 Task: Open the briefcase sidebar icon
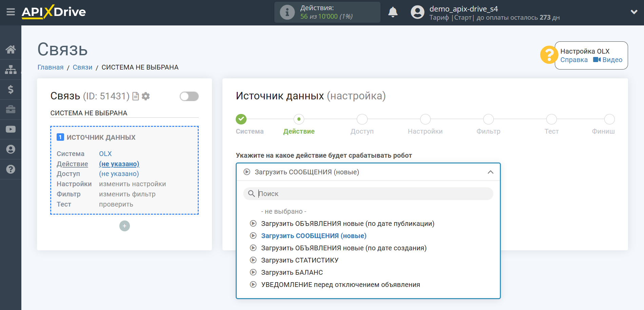click(11, 109)
